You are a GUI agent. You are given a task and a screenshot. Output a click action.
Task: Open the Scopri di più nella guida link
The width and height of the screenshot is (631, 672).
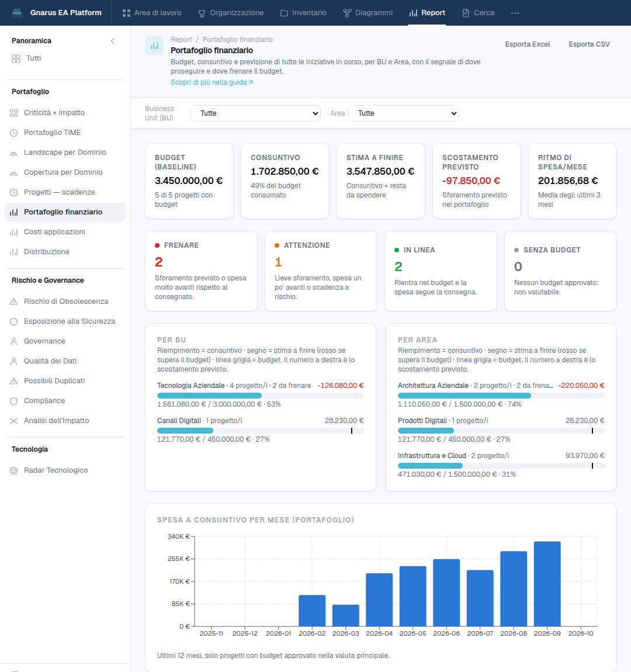point(212,82)
